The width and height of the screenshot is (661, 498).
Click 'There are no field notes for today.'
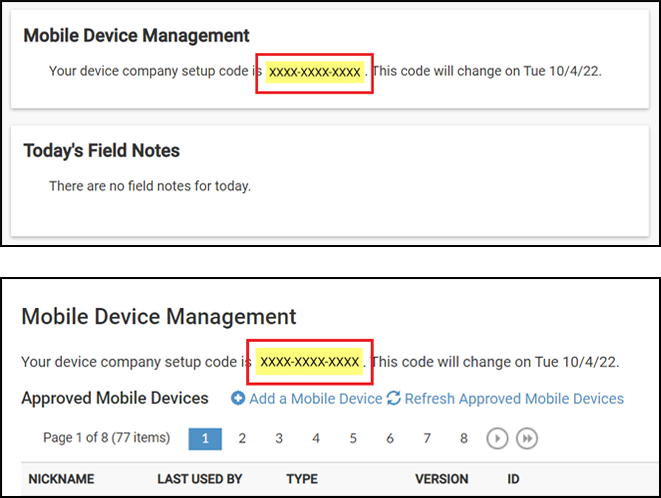coord(150,186)
